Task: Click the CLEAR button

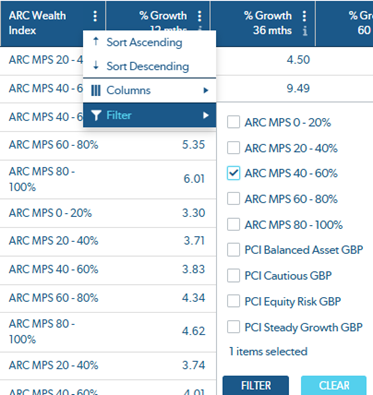Action: click(x=334, y=385)
